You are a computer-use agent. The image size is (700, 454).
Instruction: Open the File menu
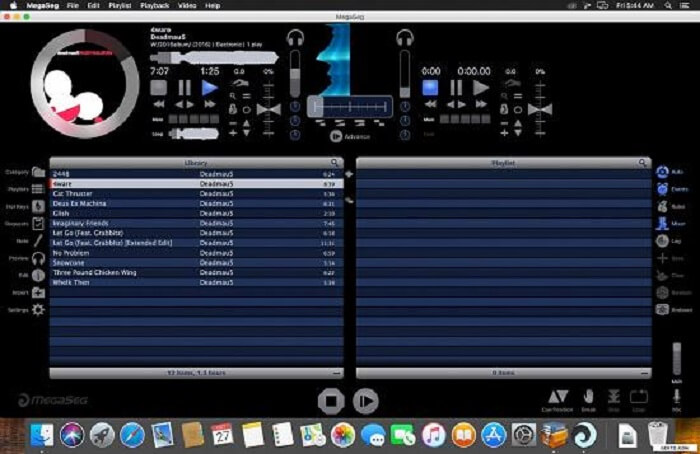pyautogui.click(x=73, y=6)
